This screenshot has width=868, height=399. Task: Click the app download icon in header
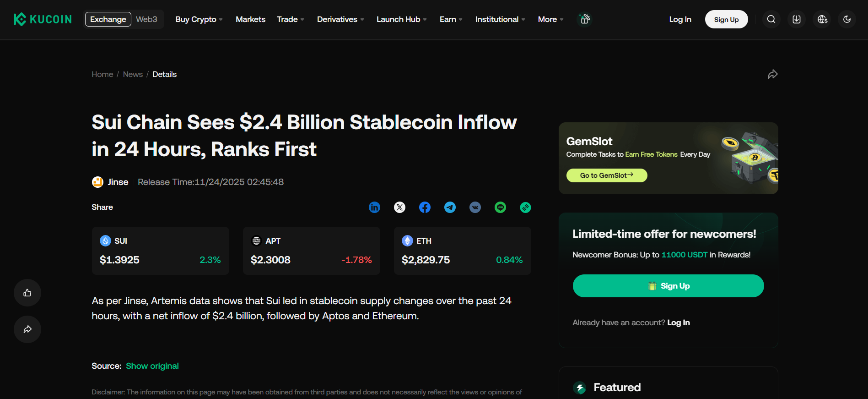click(x=796, y=19)
